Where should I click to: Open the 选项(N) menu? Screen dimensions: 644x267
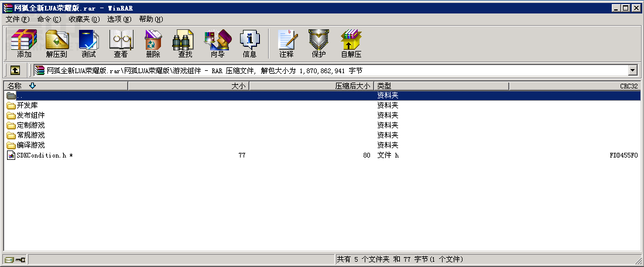pyautogui.click(x=119, y=19)
